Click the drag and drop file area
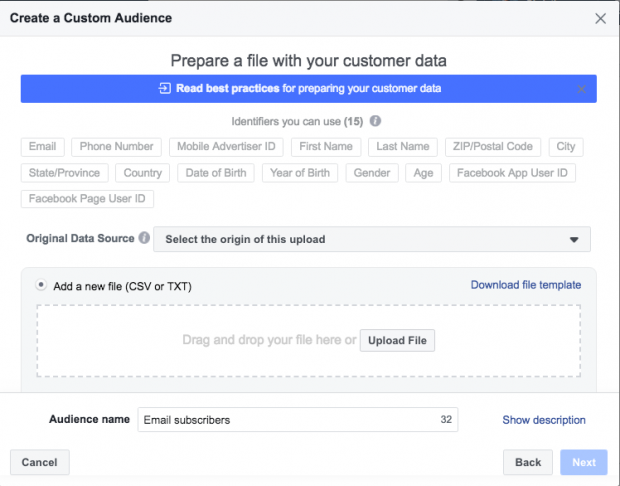Image resolution: width=620 pixels, height=486 pixels. [309, 341]
